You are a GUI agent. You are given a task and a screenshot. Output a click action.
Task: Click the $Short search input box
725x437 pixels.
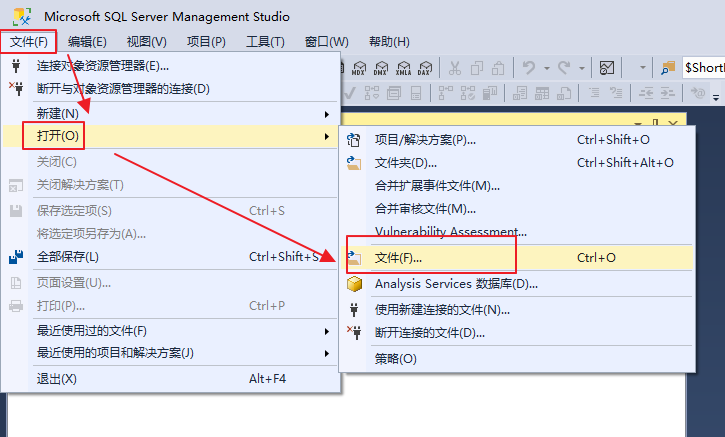point(704,68)
